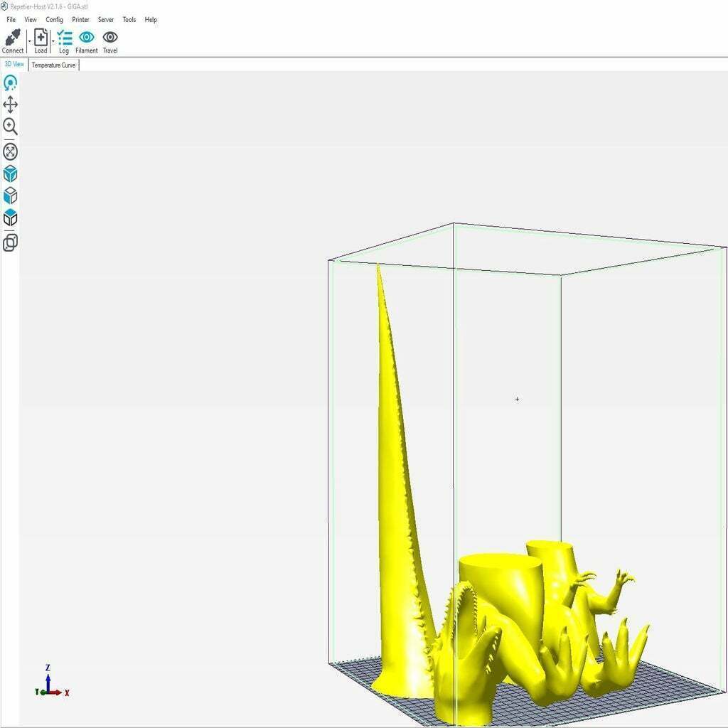Image resolution: width=728 pixels, height=728 pixels.
Task: Open the Printer menu
Action: 80,19
